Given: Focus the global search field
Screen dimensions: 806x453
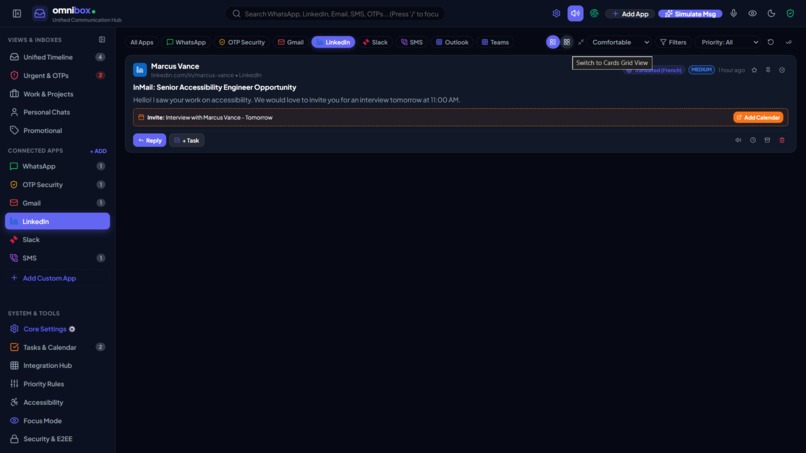Looking at the screenshot, I should [335, 14].
